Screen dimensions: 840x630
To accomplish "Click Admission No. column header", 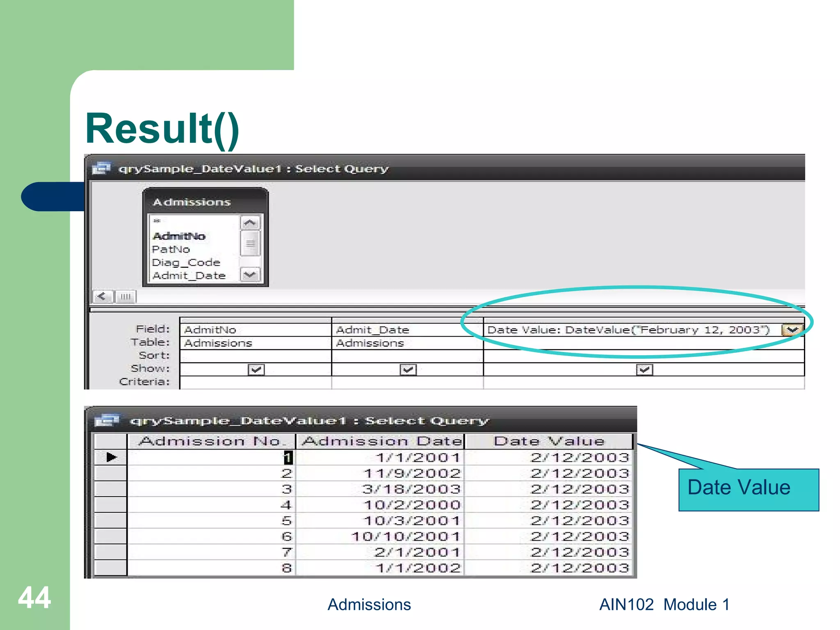I will [x=211, y=441].
